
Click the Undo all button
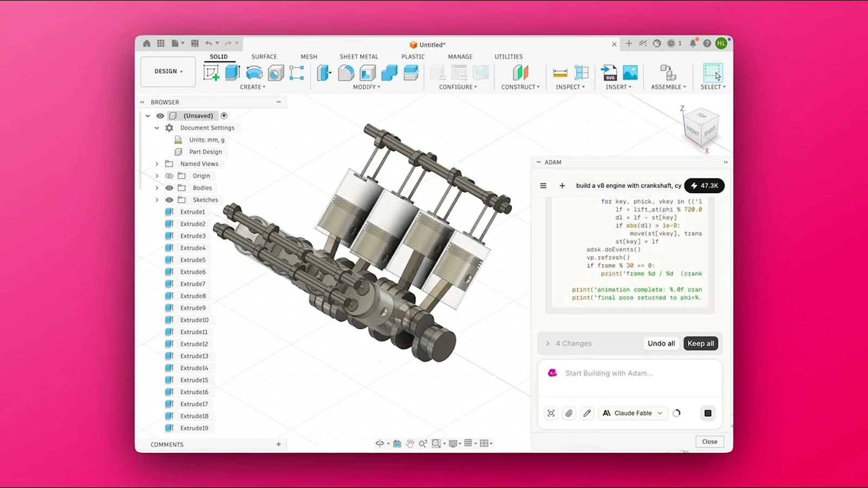click(661, 343)
